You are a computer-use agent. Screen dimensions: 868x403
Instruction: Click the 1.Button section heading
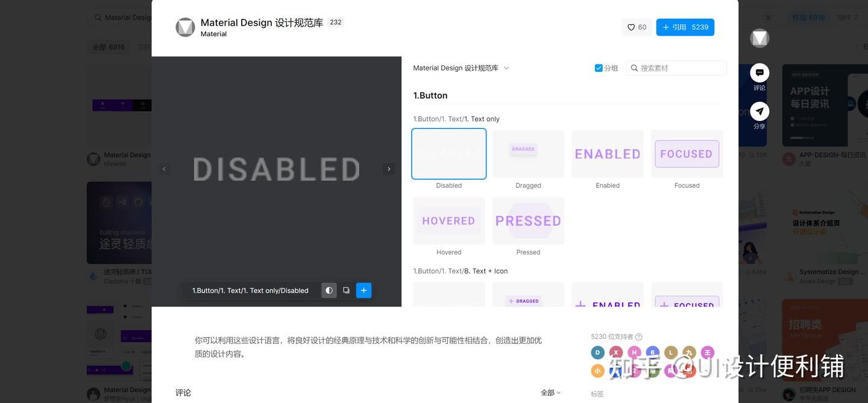[x=430, y=96]
